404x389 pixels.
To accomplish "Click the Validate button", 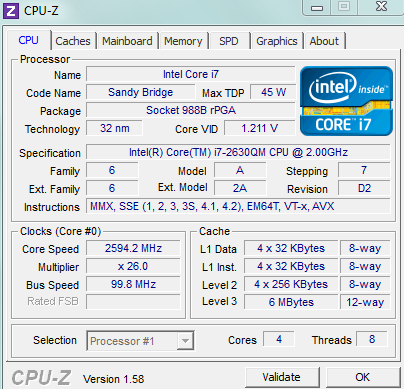I will click(x=282, y=377).
